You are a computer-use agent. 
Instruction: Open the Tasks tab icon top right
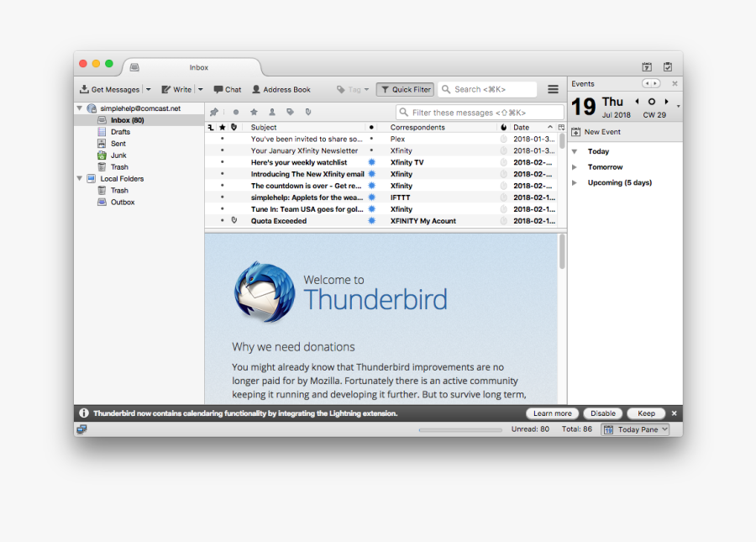coord(668,66)
